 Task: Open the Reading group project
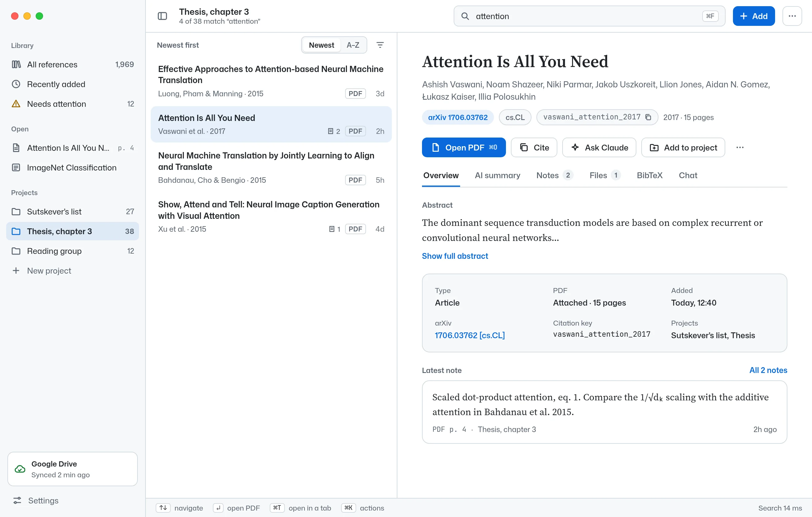pos(73,251)
